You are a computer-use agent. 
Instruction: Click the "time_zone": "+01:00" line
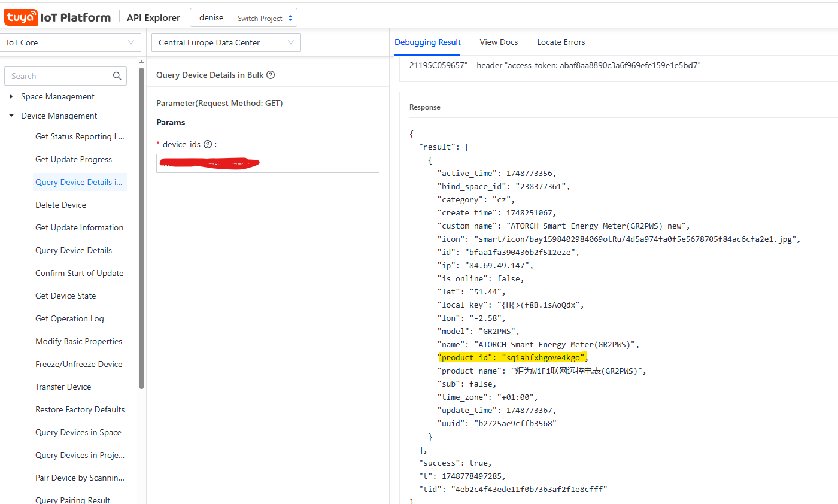[x=488, y=397]
